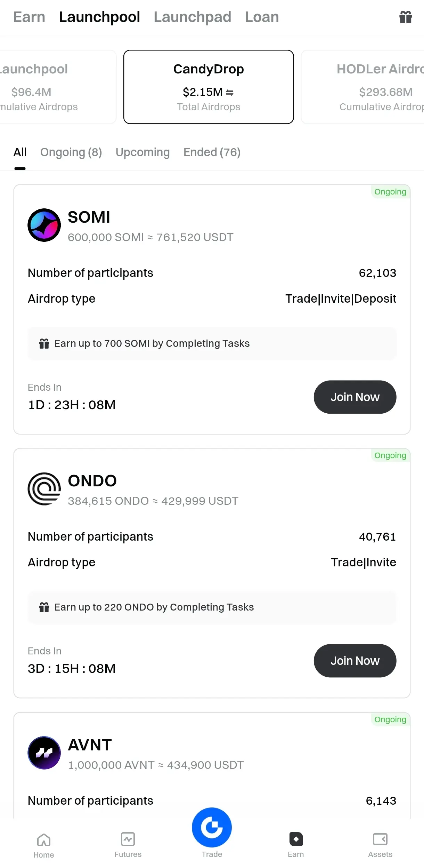Open the gift rewards icon
The image size is (424, 868).
[405, 17]
